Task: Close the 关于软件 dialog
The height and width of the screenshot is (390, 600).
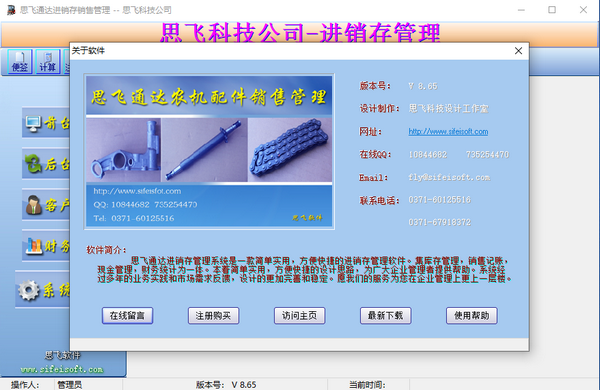Action: pyautogui.click(x=518, y=51)
